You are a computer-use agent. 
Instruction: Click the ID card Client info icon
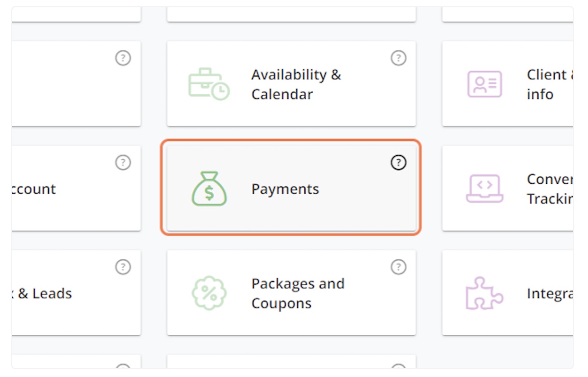click(x=484, y=84)
